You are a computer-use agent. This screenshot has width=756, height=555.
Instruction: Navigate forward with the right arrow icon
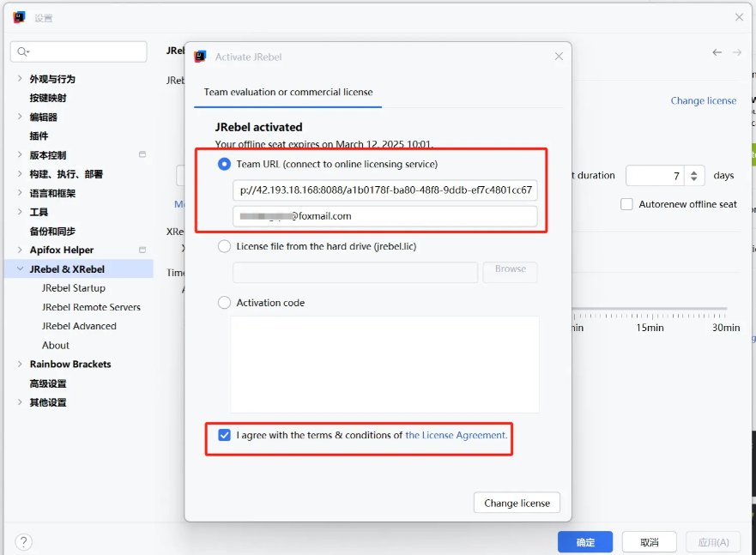(x=736, y=52)
